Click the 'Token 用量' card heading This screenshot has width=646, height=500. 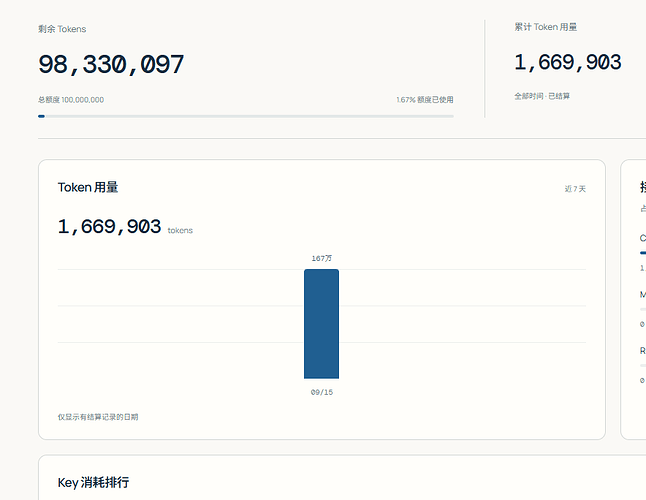click(88, 187)
